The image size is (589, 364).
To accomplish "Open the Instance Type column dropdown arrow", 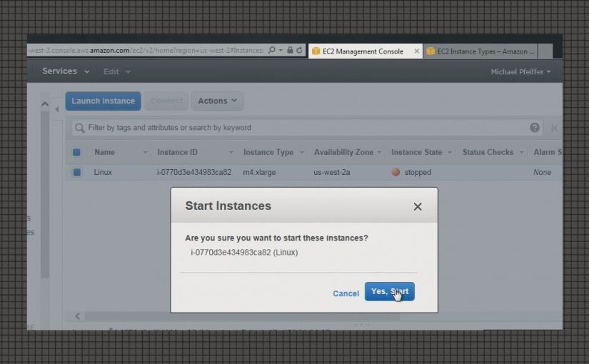I will 301,153.
